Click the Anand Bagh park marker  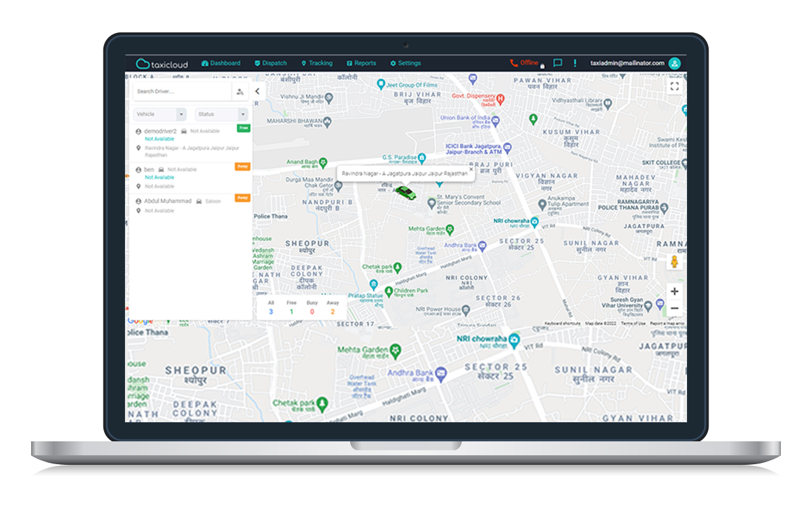tap(324, 163)
